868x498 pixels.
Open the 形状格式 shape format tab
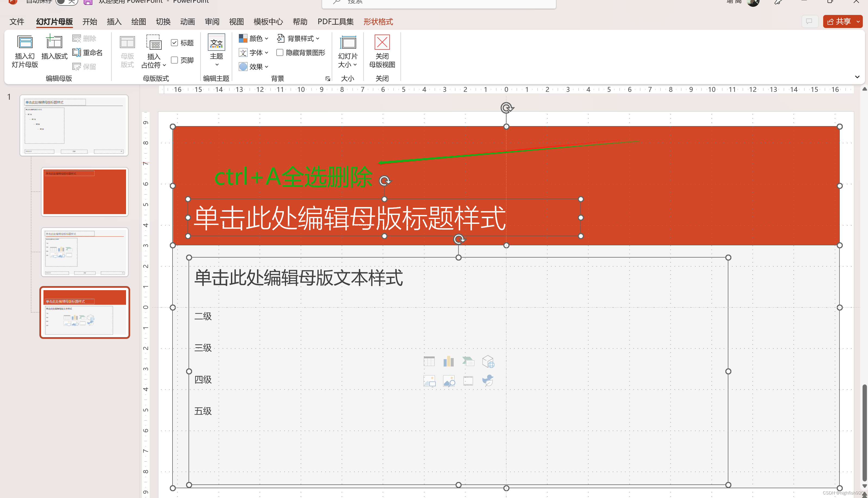(x=378, y=22)
